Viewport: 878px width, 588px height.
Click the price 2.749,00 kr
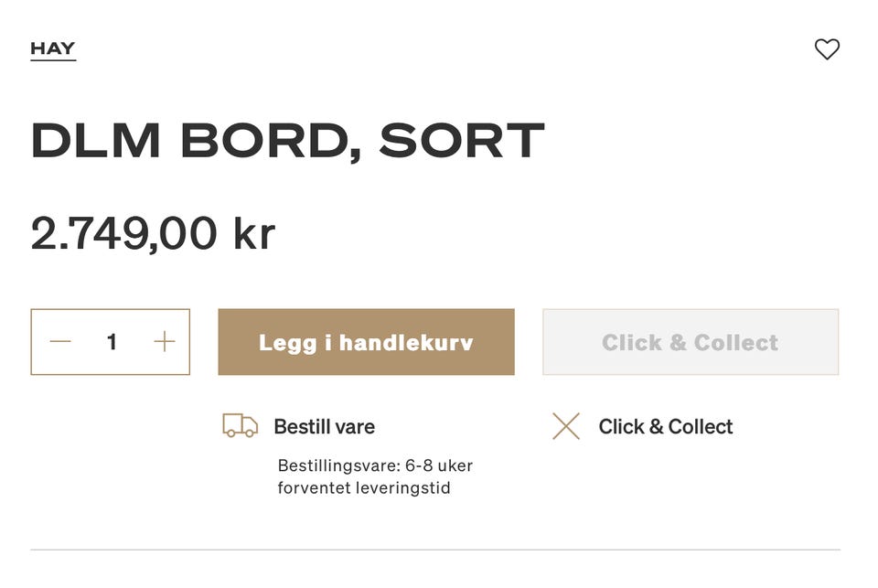154,233
